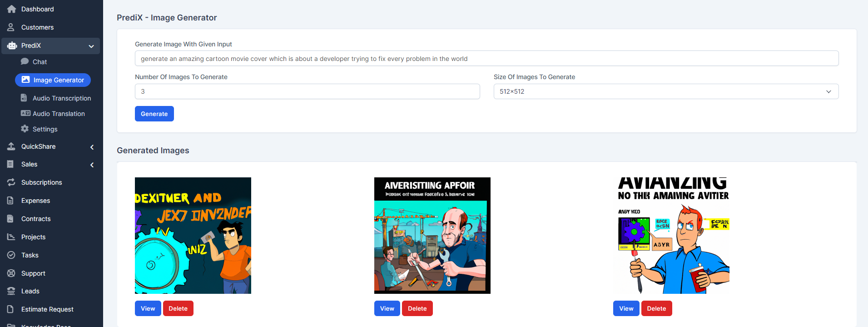Delete the AMAIVING AVITIER image

pos(656,308)
